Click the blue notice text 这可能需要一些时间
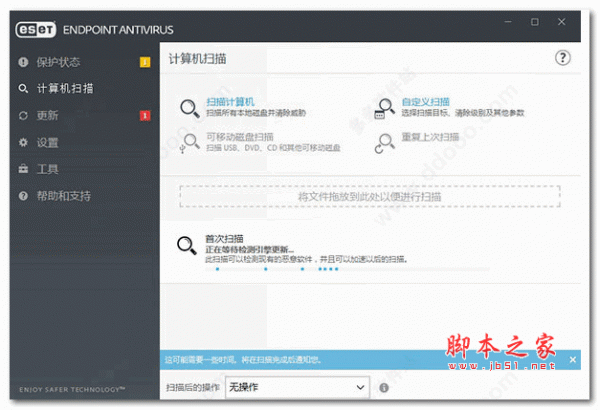This screenshot has height=410, width=600. tap(243, 360)
